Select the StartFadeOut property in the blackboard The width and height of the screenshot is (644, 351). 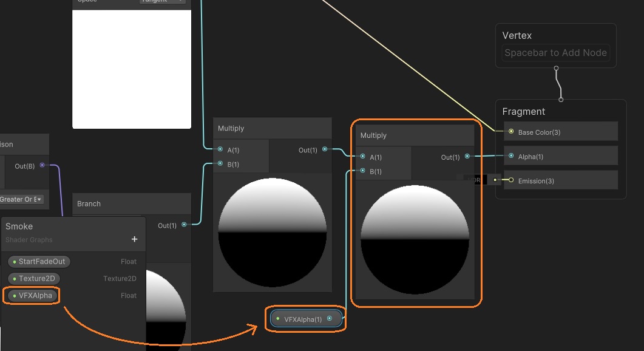coord(40,262)
